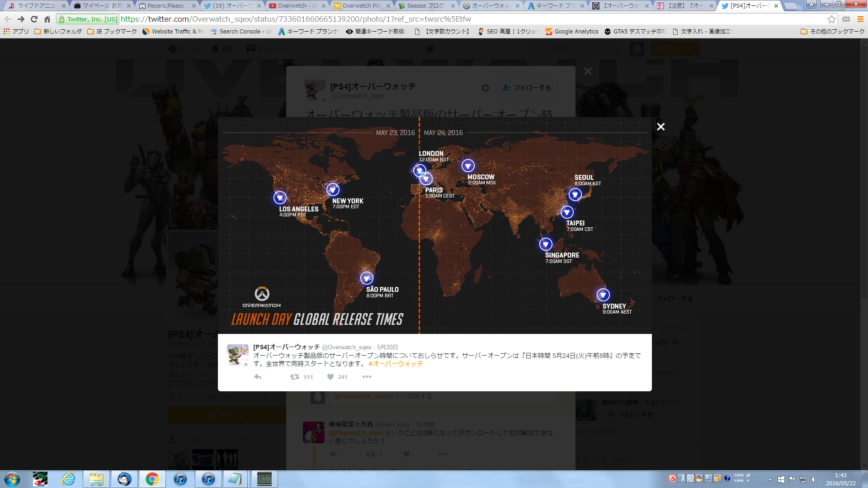Viewport: 868px width, 488px height.
Task: Show hidden system tray icons
Action: [770, 479]
